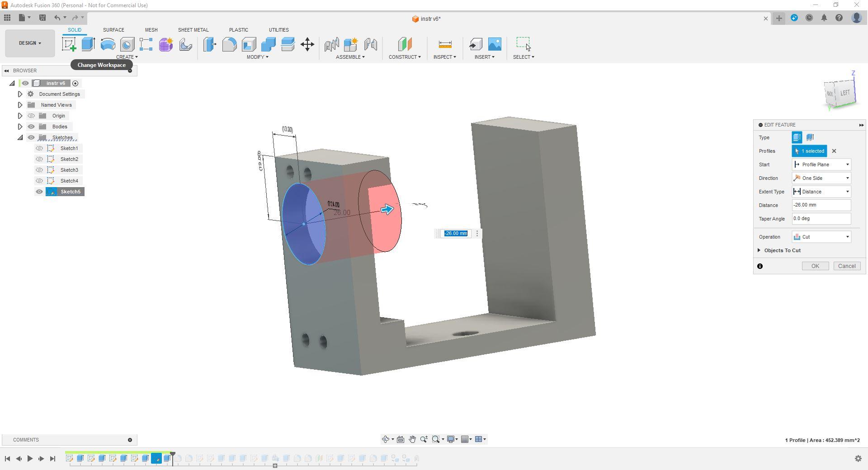This screenshot has height=470, width=868.
Task: Select the Insert Canvas image icon
Action: pos(495,44)
